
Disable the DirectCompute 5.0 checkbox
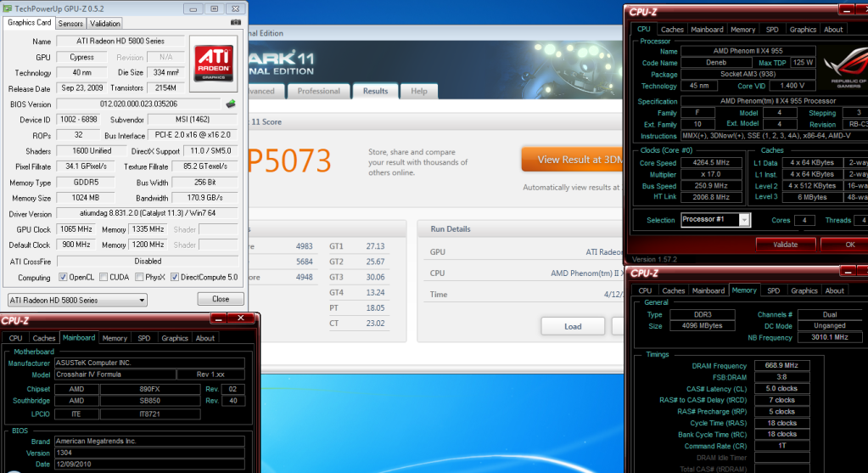coord(175,277)
